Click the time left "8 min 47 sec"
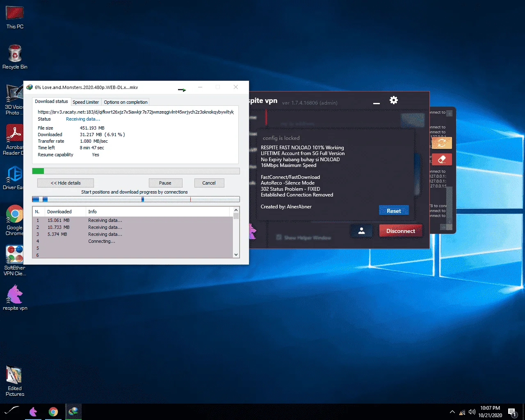The width and height of the screenshot is (525, 420). (92, 148)
